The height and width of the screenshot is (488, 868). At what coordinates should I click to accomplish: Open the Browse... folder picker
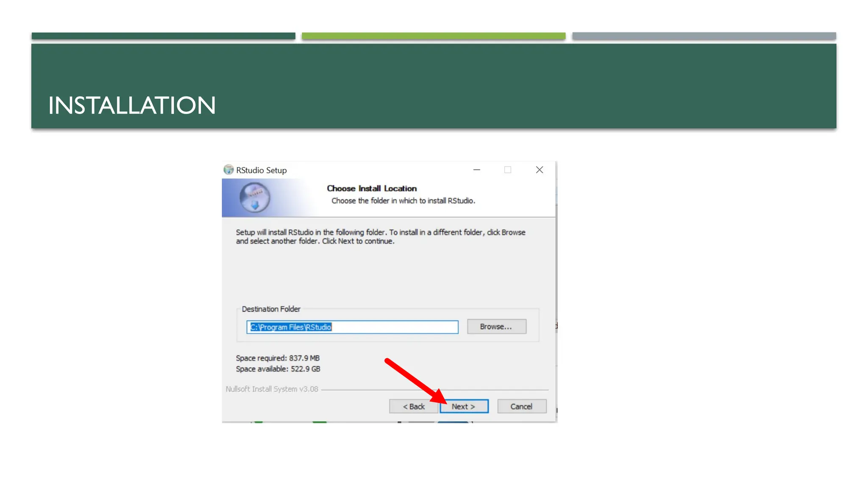[x=496, y=327]
